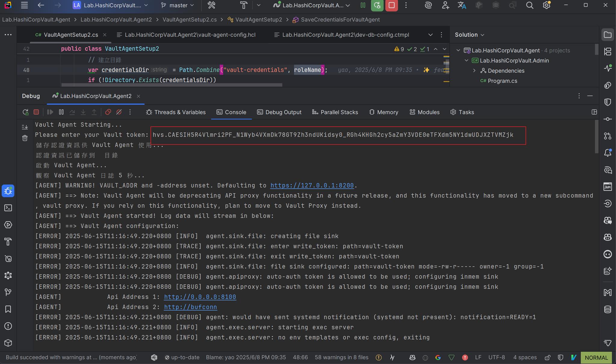Screen dimensions: 616x364
Task: Pause program in Debug toolbar
Action: (61, 112)
